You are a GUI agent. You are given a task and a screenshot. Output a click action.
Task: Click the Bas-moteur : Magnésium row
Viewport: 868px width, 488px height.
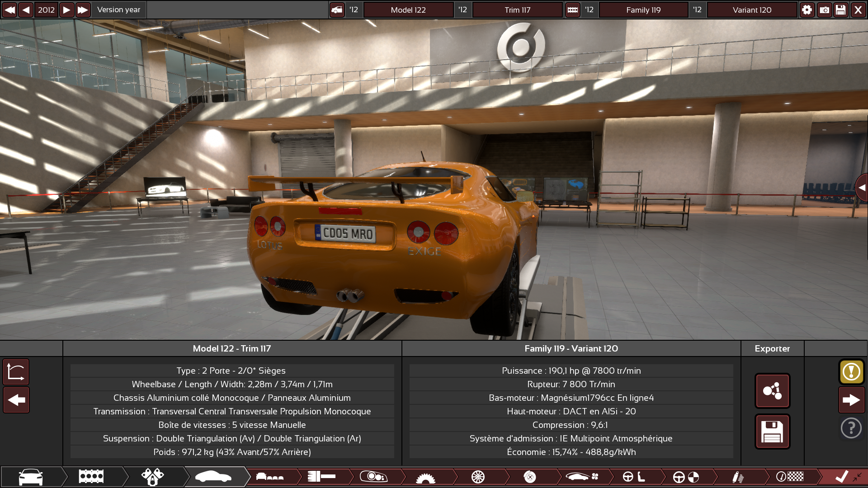click(x=571, y=398)
